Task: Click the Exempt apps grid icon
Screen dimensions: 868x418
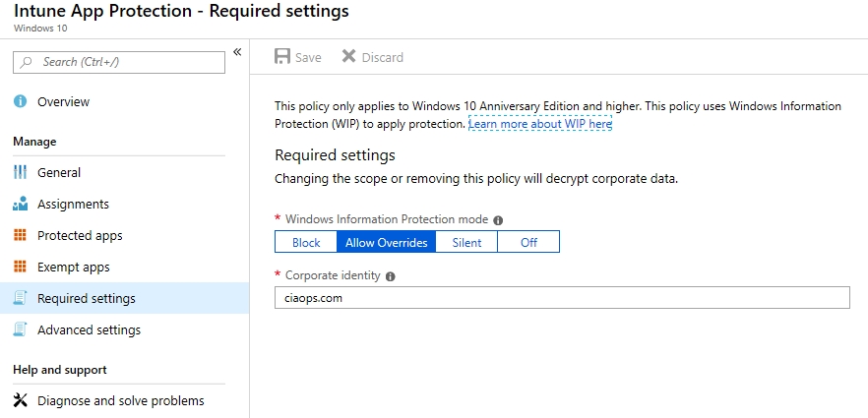Action: point(20,268)
